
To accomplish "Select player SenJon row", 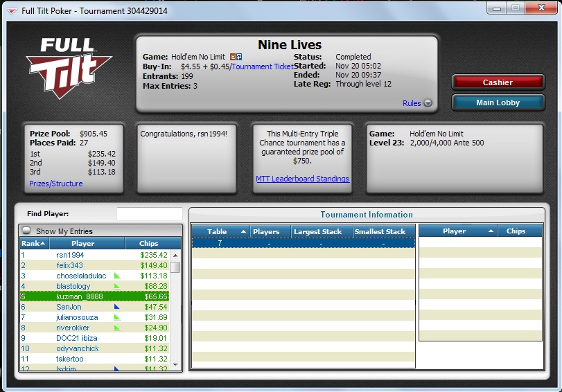I will [95, 307].
